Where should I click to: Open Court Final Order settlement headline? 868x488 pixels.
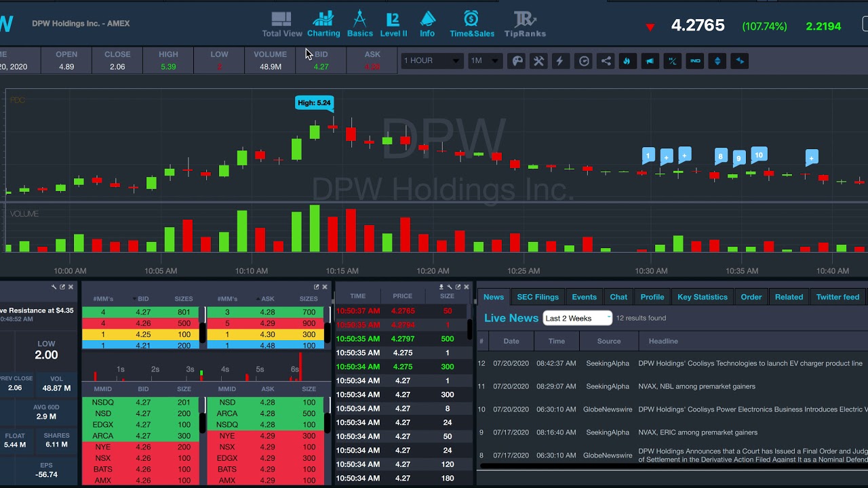tap(753, 455)
